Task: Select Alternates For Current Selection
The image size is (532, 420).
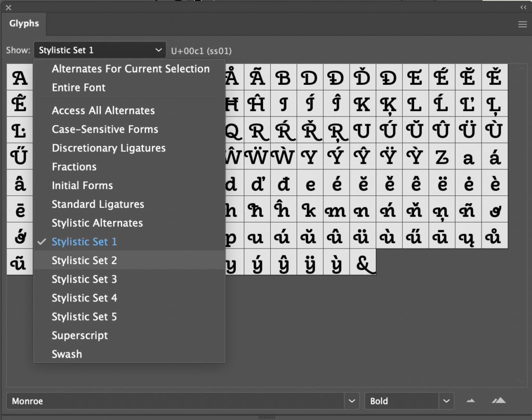Action: point(129,69)
